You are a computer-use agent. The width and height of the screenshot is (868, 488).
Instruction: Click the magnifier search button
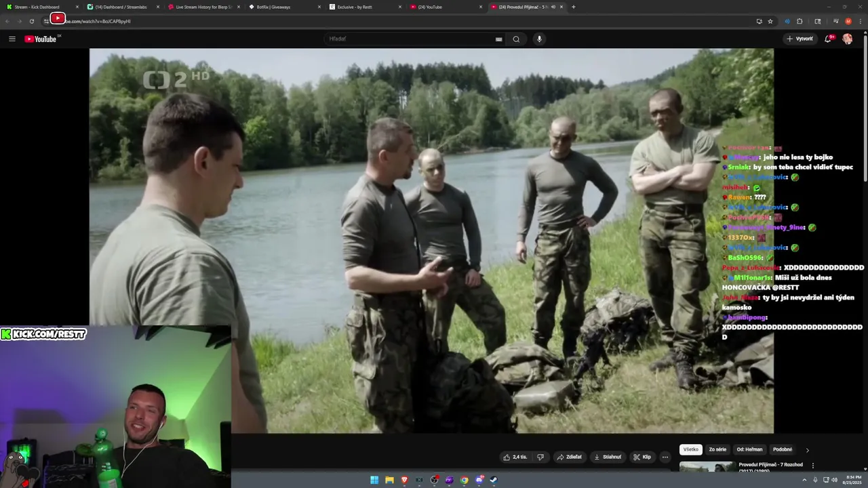click(x=516, y=39)
